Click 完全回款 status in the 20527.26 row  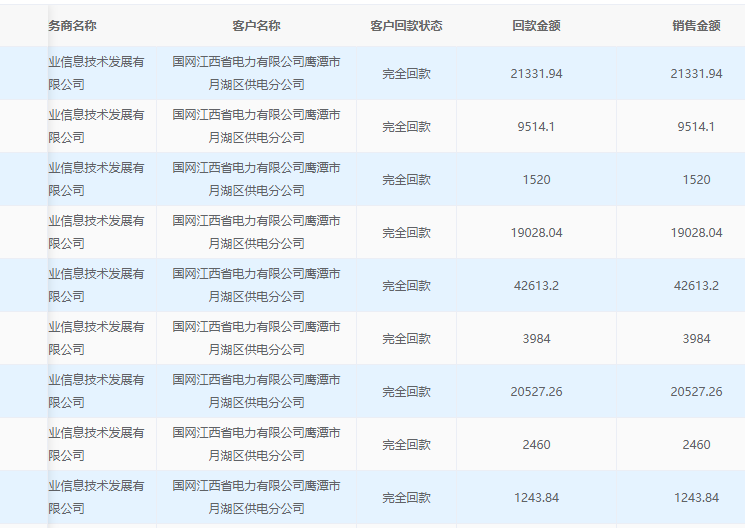[406, 392]
